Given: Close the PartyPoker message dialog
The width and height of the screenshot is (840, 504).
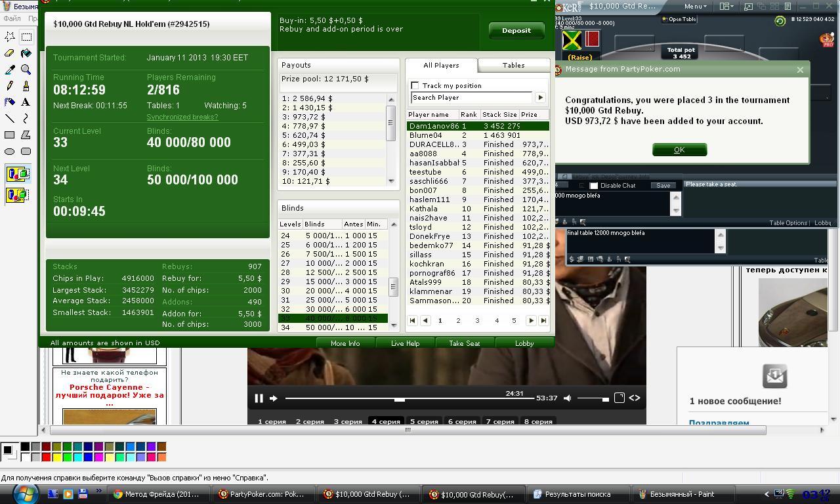Looking at the screenshot, I should (x=800, y=70).
